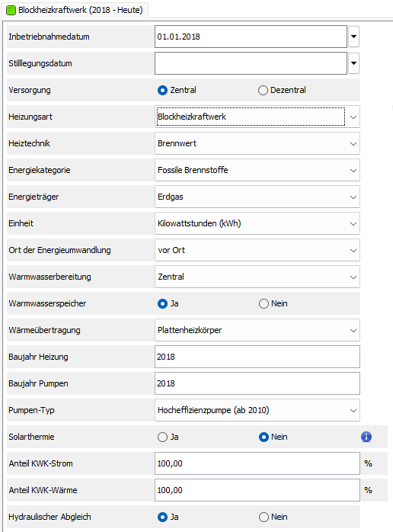
Task: Set Hydraulischer Abgleich to Nein
Action: pos(264,517)
